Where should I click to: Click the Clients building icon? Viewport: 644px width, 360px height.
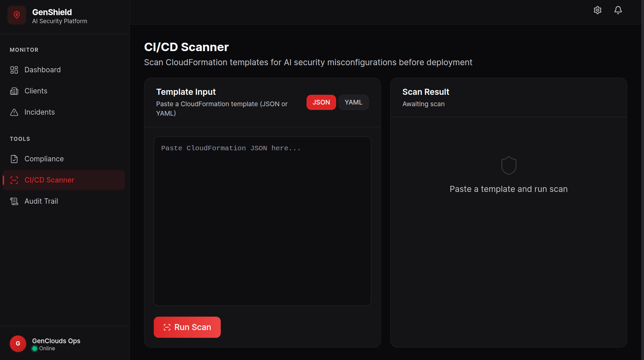14,91
